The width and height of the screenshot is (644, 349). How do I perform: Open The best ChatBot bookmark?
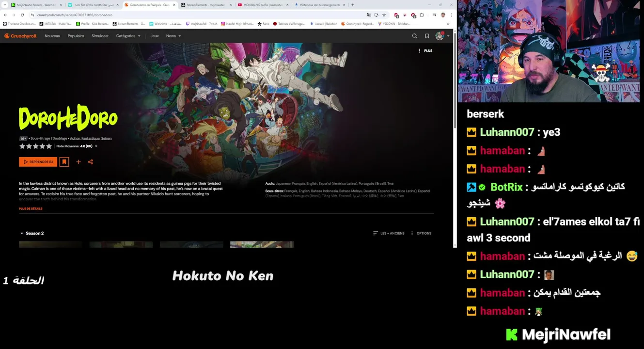tap(19, 24)
